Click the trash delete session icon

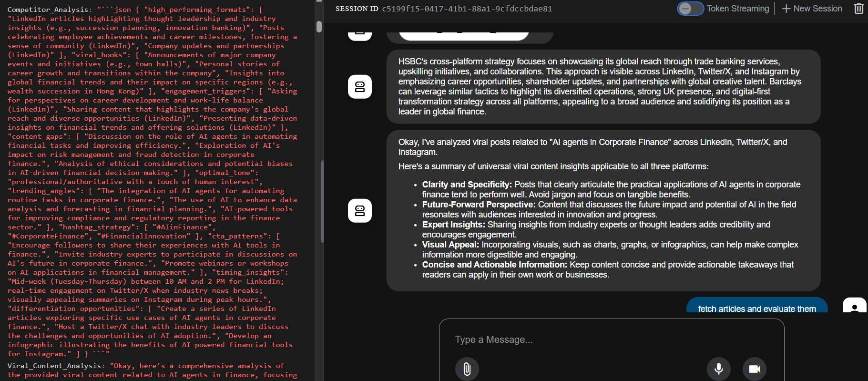[x=858, y=9]
